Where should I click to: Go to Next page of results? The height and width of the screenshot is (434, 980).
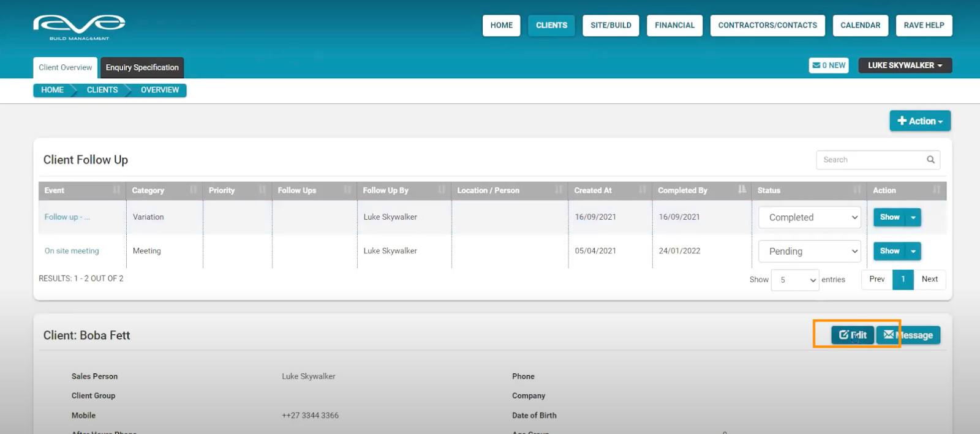click(x=929, y=279)
